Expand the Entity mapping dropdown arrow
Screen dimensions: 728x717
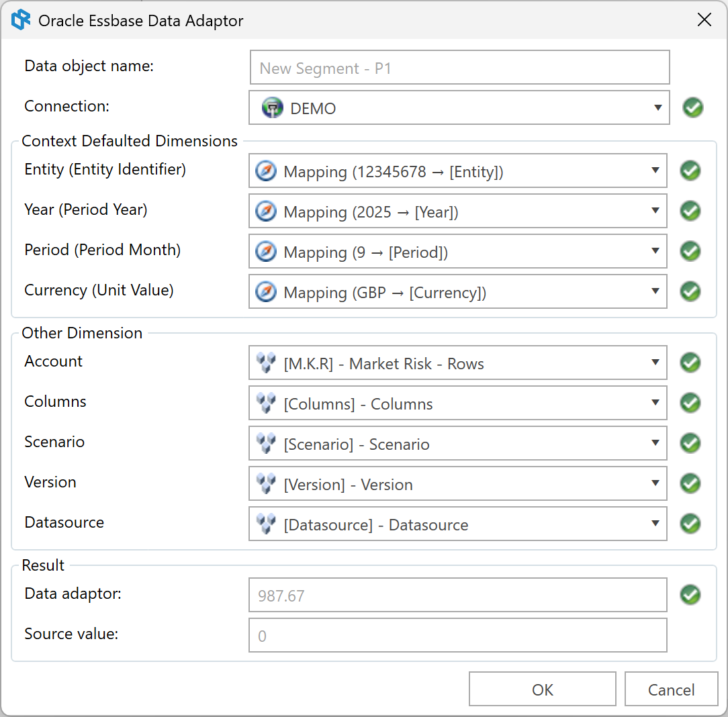coord(655,171)
